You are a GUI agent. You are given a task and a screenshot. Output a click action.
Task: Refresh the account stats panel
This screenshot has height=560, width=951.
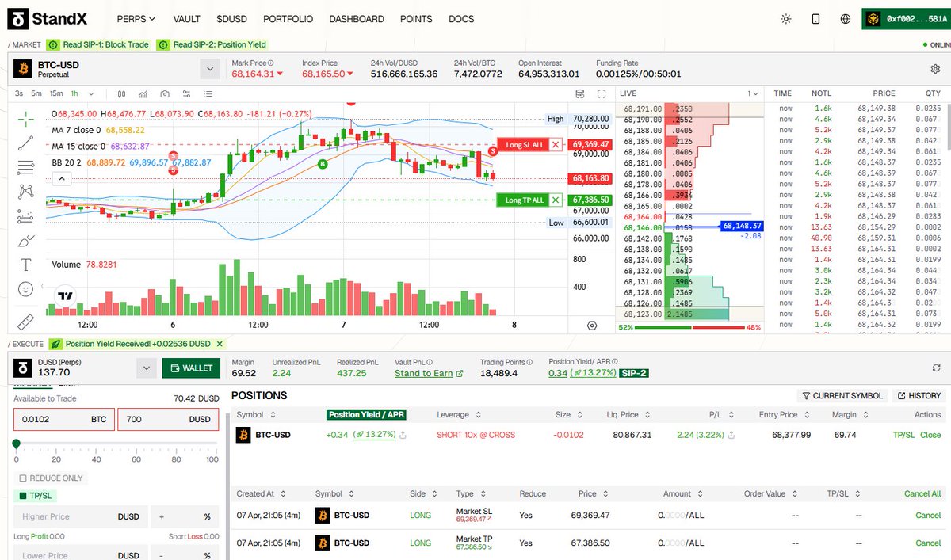click(937, 368)
